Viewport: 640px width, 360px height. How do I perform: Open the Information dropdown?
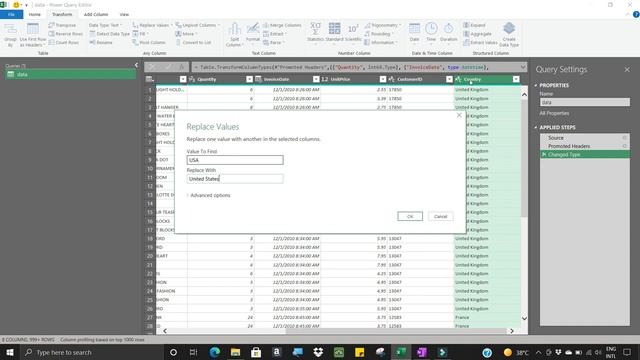380,42
